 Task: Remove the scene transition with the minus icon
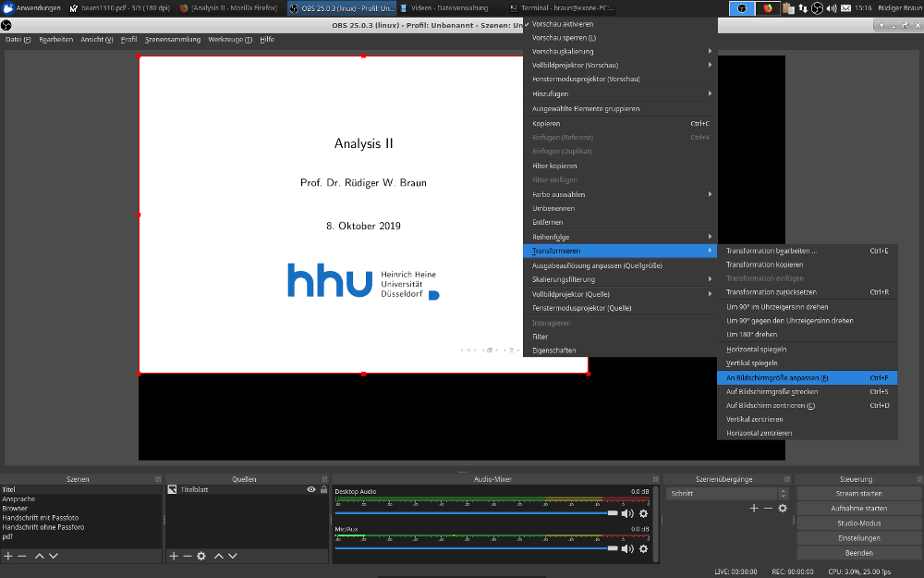(768, 509)
